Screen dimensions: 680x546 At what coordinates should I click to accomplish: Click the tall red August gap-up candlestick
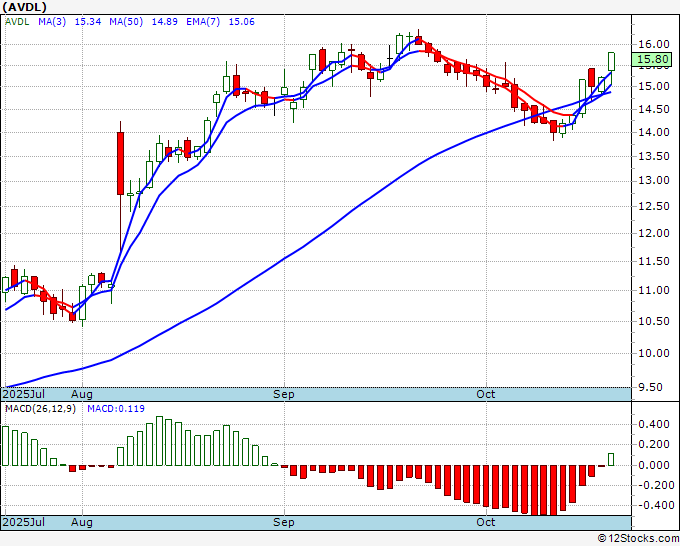point(120,163)
